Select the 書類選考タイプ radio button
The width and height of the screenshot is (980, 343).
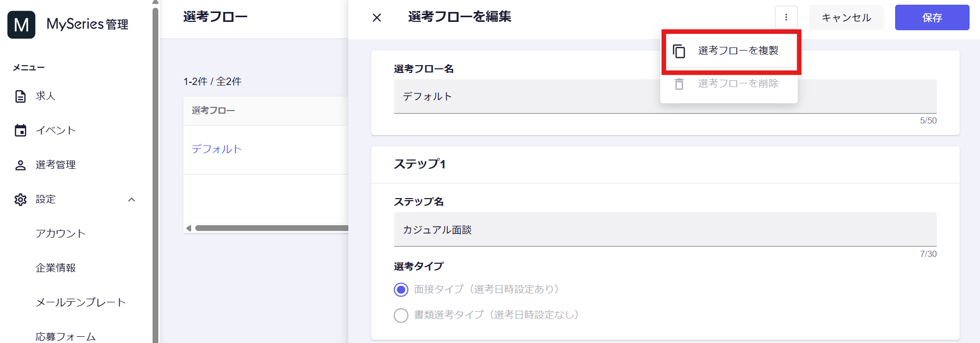pos(400,315)
